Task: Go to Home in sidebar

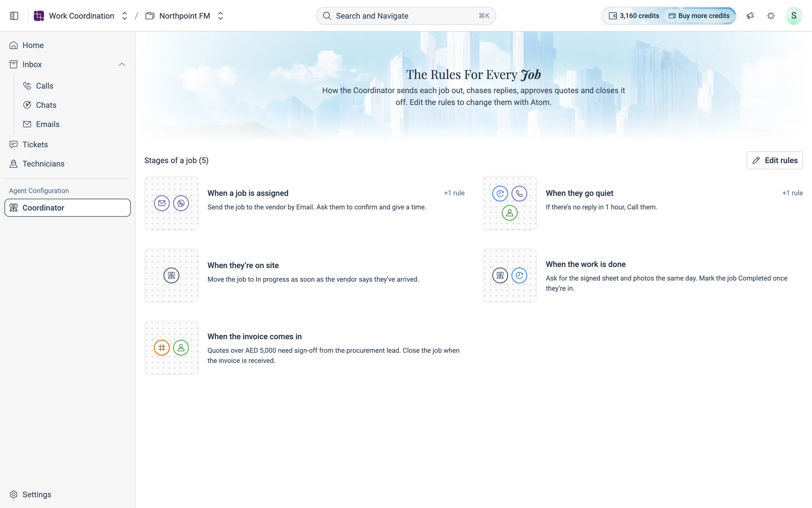Action: pyautogui.click(x=67, y=45)
